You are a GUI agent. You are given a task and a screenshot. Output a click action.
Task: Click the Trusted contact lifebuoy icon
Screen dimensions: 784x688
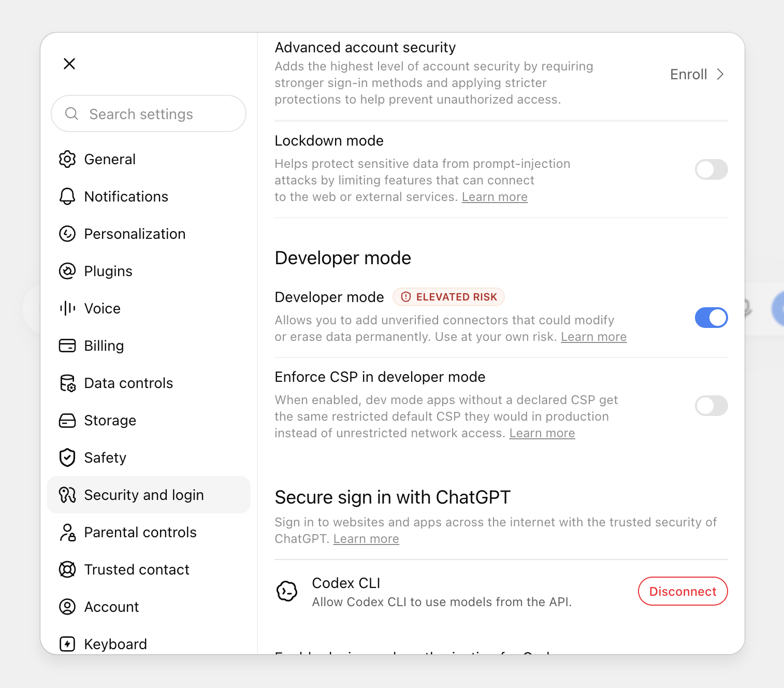pos(67,569)
